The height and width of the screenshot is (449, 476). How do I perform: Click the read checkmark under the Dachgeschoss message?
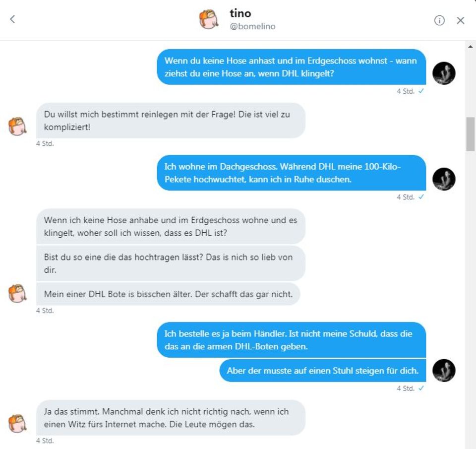[x=421, y=197]
